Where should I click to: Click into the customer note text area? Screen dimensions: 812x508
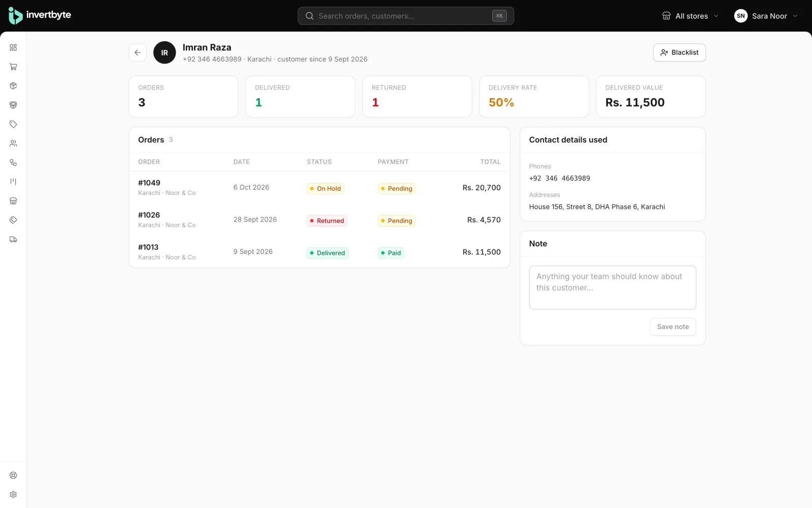[x=613, y=288]
